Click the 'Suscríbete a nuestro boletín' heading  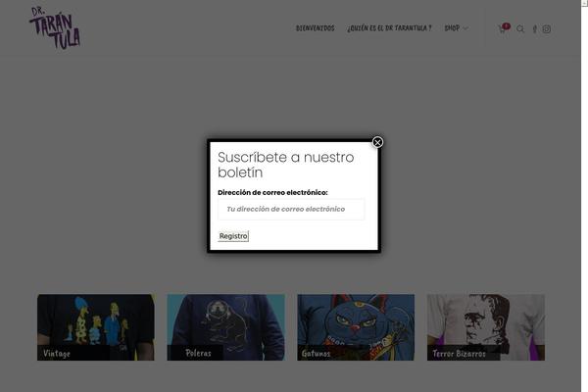tap(286, 165)
